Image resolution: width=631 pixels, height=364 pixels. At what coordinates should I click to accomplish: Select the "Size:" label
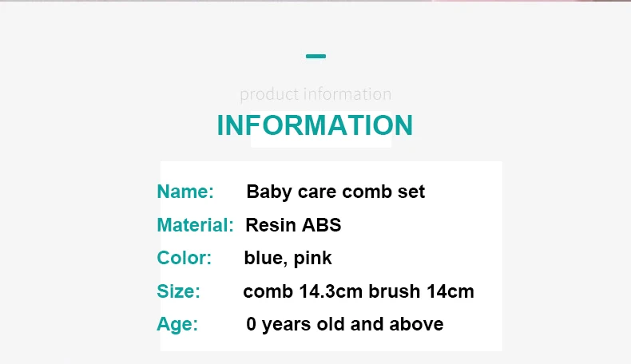pyautogui.click(x=178, y=291)
